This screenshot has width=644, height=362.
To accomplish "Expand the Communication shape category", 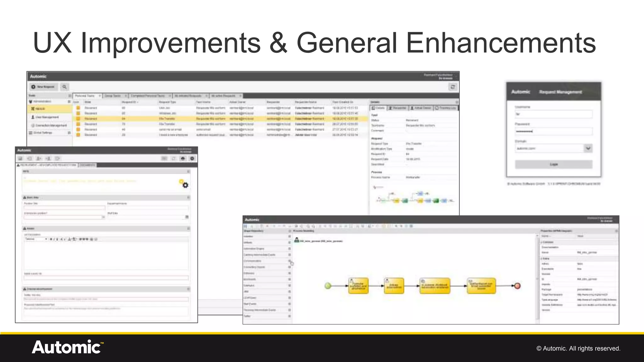I will click(x=289, y=261).
